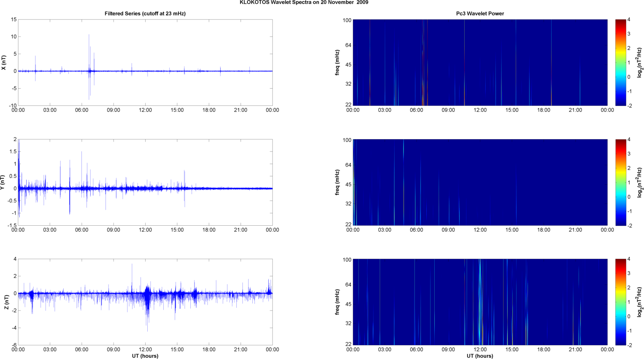Select the middle wavelet plot colorbar
The image size is (644, 359).
pos(620,182)
